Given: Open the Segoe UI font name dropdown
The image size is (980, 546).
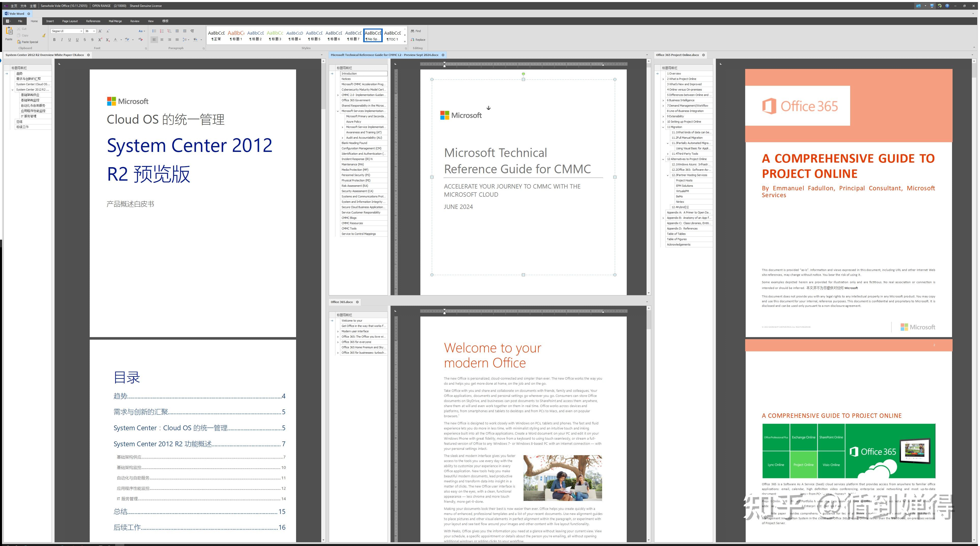Looking at the screenshot, I should (x=81, y=31).
